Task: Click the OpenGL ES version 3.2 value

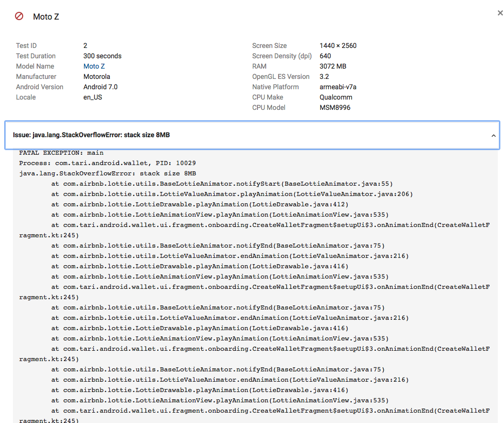Action: (x=324, y=76)
